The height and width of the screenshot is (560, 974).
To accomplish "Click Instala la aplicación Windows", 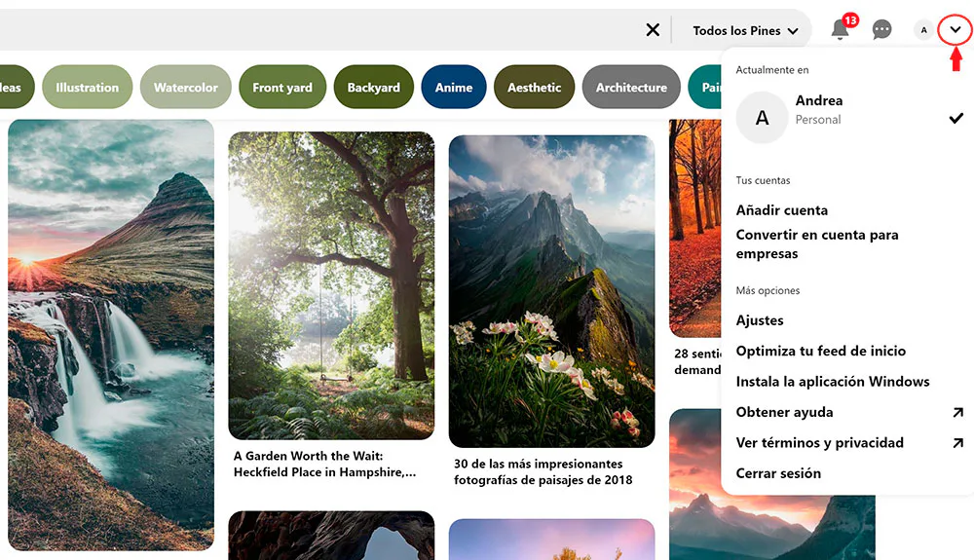I will tap(833, 381).
